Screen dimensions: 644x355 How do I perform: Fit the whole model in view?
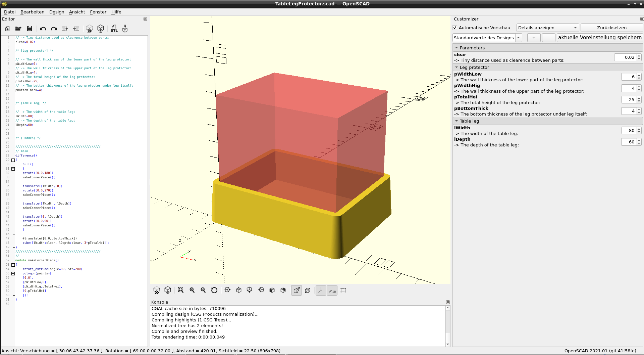click(x=181, y=290)
